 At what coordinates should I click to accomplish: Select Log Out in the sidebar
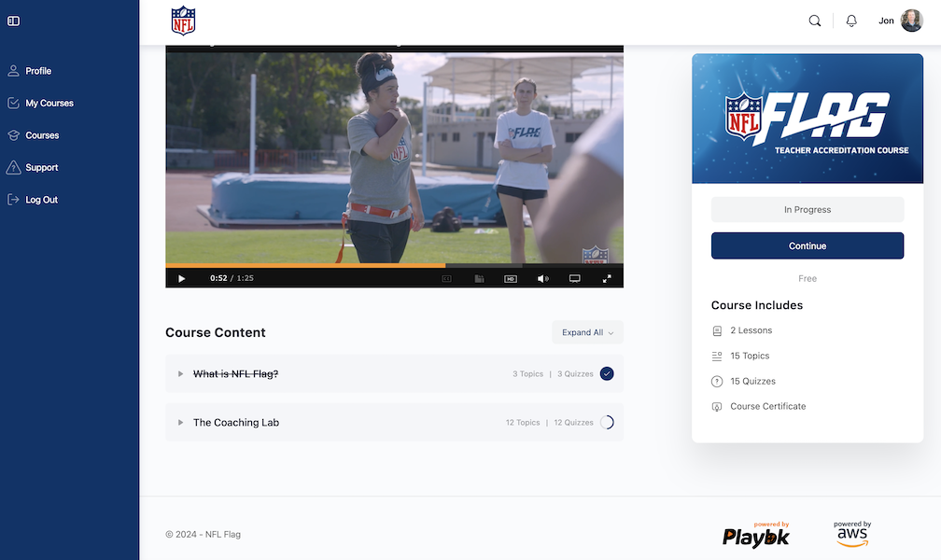point(41,200)
